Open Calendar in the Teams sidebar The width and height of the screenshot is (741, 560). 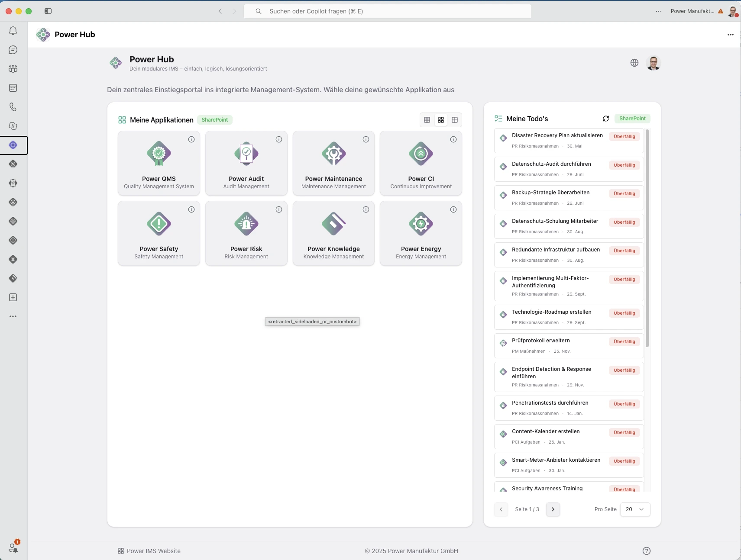coord(13,88)
